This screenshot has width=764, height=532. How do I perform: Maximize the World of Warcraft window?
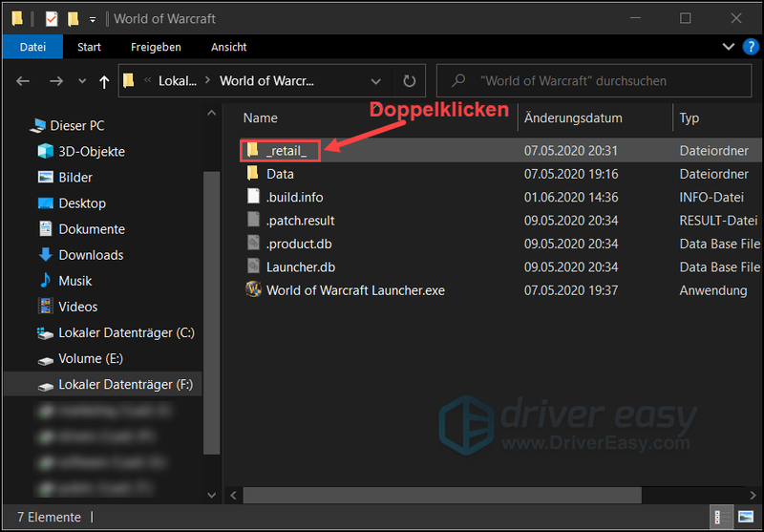tap(685, 18)
